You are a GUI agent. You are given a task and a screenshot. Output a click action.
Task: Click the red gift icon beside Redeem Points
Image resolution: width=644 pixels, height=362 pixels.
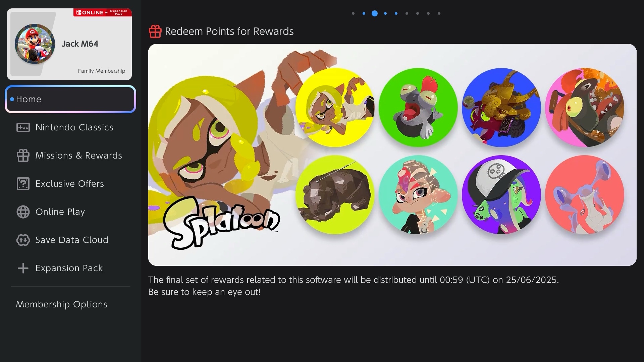pyautogui.click(x=155, y=32)
